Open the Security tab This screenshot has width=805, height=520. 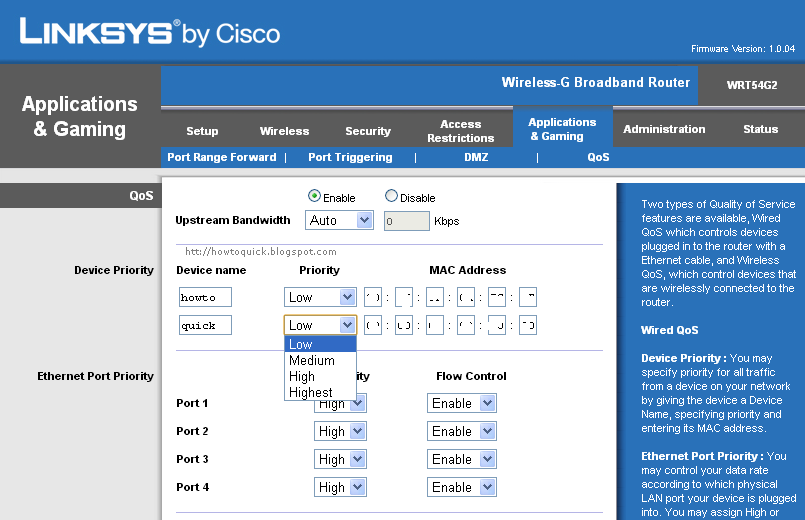click(368, 131)
